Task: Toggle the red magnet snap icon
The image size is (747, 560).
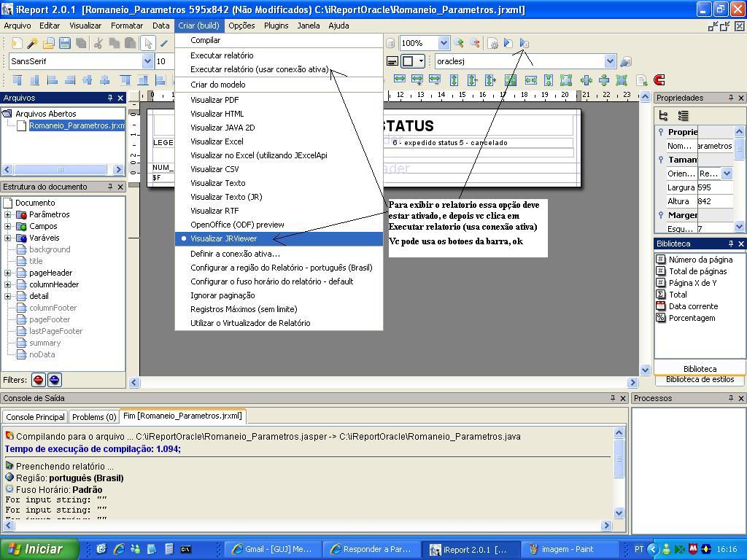Action: 659,79
